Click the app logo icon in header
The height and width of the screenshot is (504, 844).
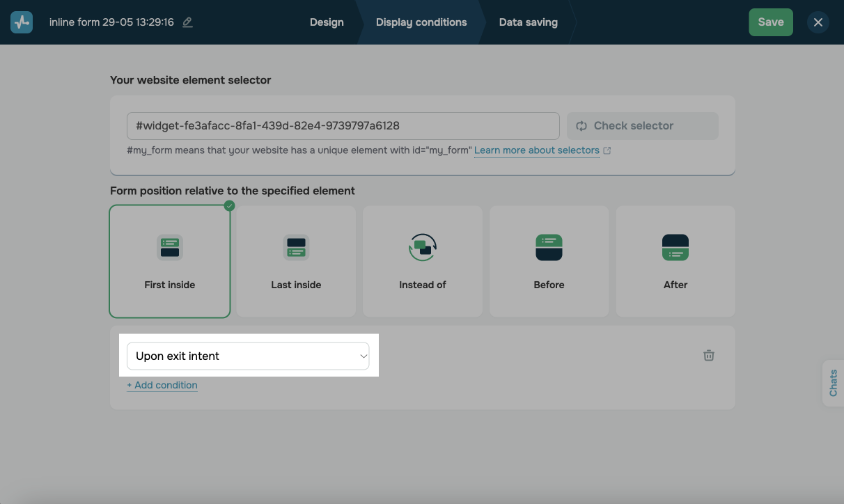(x=22, y=22)
